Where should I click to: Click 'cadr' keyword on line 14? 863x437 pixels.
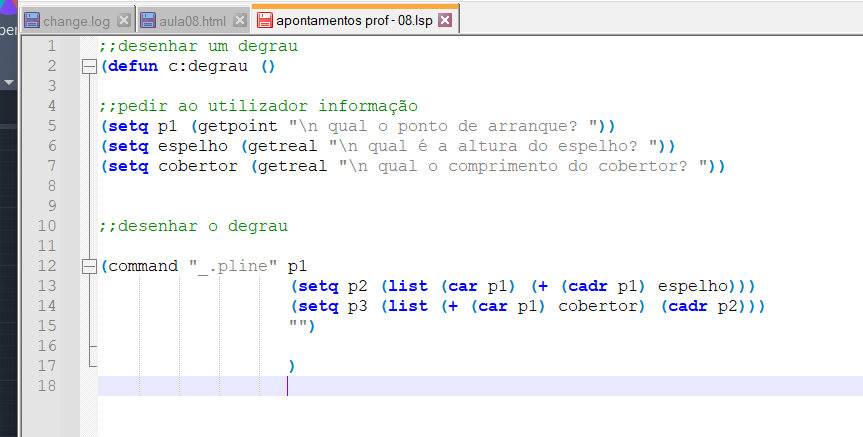(687, 305)
